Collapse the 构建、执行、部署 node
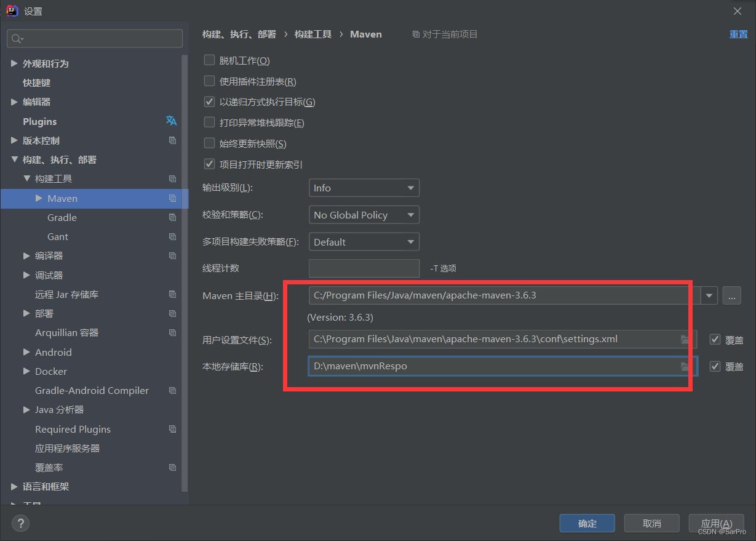The height and width of the screenshot is (541, 756). click(x=14, y=159)
